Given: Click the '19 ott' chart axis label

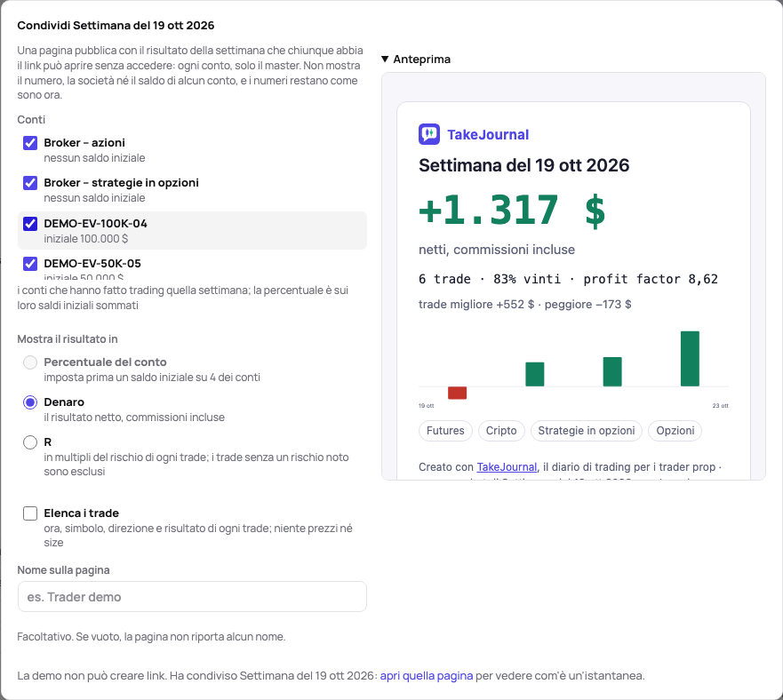Looking at the screenshot, I should (x=426, y=406).
